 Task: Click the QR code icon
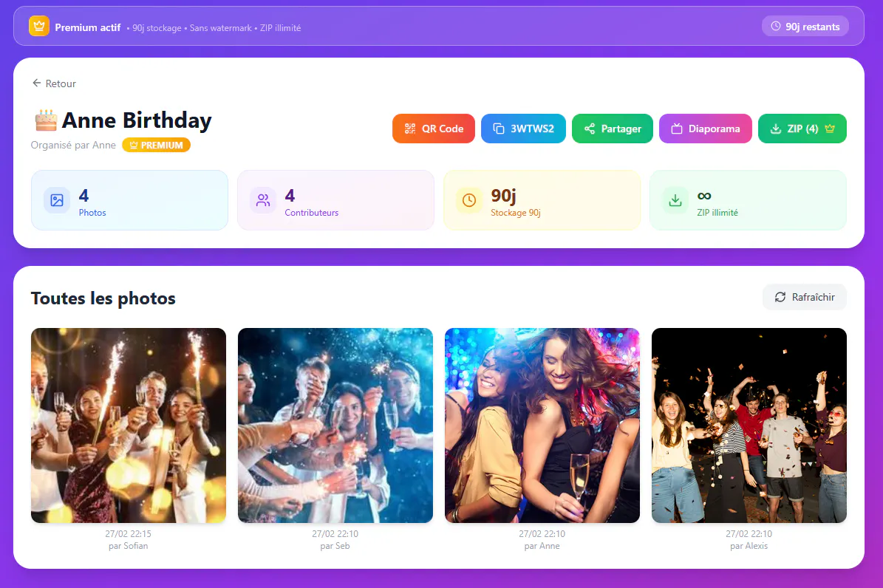click(410, 129)
